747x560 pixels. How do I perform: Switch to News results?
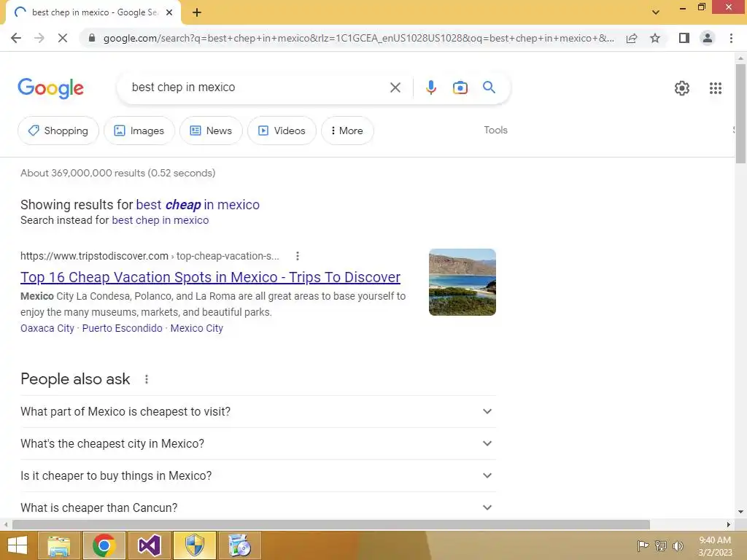[x=211, y=131]
